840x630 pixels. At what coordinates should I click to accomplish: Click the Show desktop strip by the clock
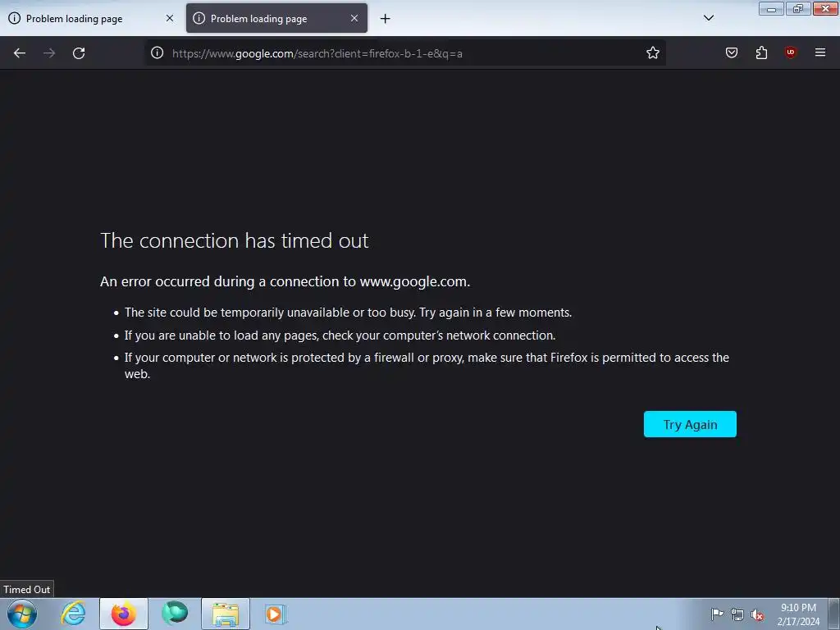point(834,614)
